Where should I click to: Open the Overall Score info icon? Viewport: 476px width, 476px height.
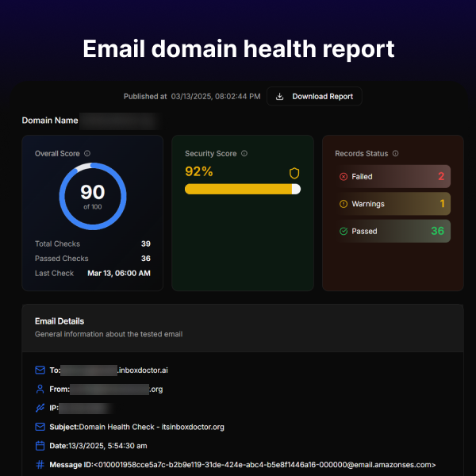(87, 153)
